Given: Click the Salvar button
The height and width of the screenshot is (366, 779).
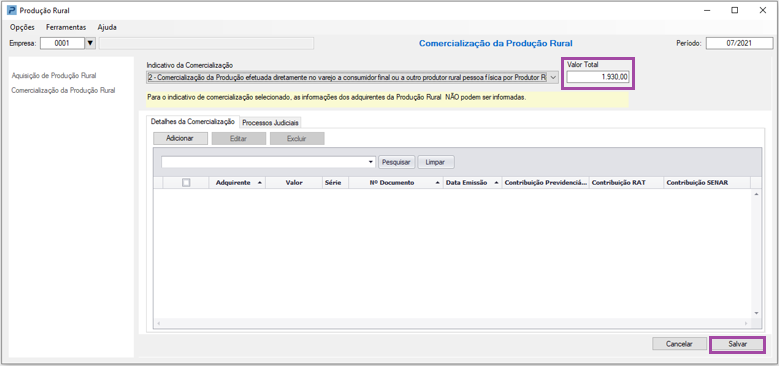Looking at the screenshot, I should coord(737,344).
